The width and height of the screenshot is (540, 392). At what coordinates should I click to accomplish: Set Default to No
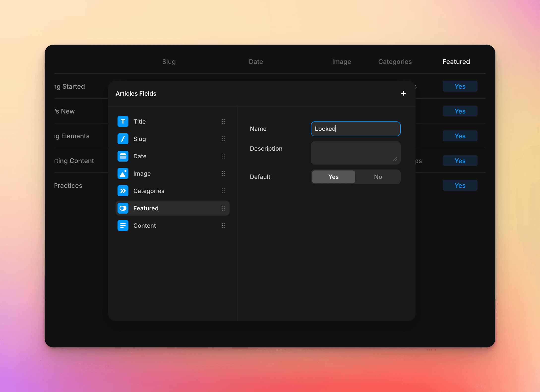click(x=378, y=177)
